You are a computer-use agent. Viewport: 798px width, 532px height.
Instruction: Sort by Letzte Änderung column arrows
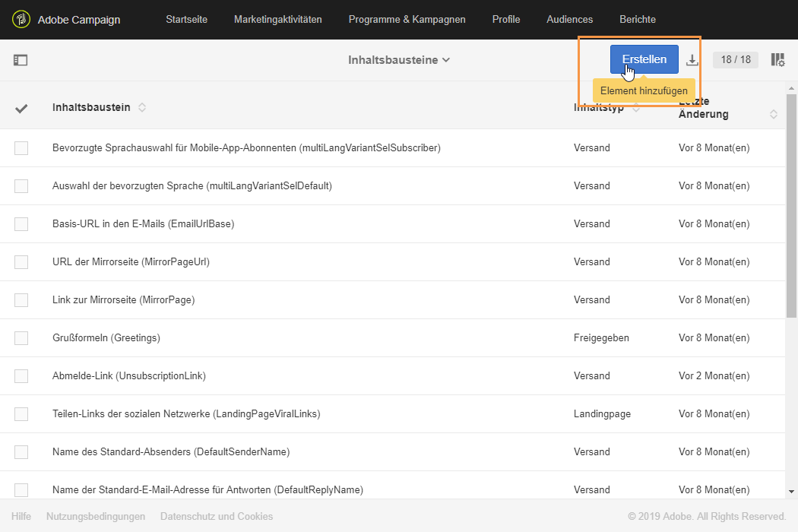point(774,114)
